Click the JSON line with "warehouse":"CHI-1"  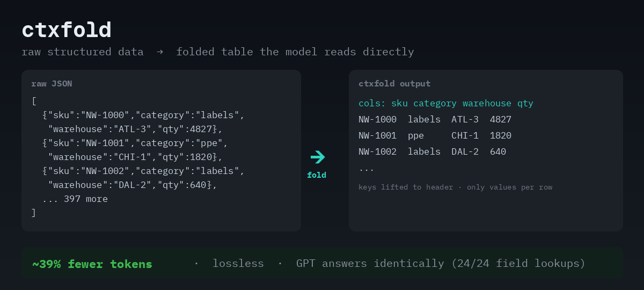135,157
